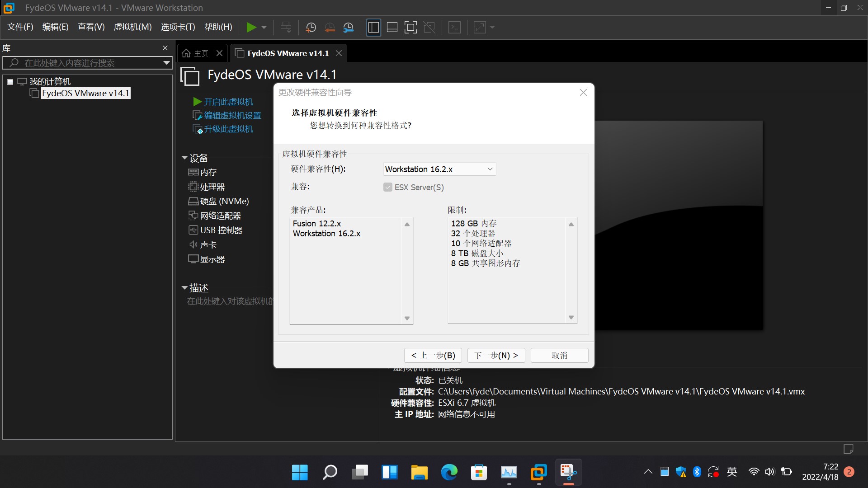868x488 pixels.
Task: Enter full screen mode icon
Action: (x=410, y=28)
